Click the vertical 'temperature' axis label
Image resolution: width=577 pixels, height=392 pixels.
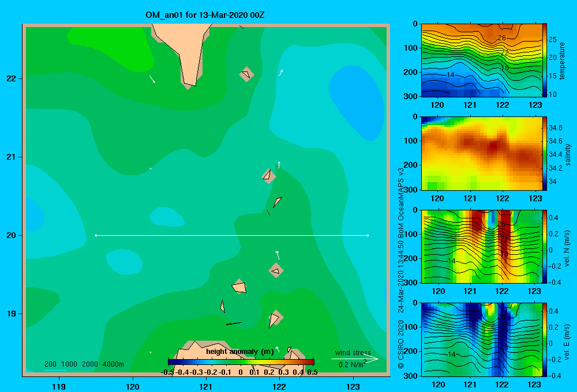pyautogui.click(x=562, y=61)
